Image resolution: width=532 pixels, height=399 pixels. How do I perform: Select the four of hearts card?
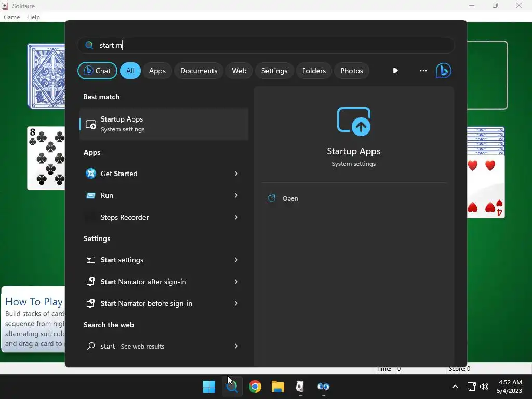click(x=486, y=187)
